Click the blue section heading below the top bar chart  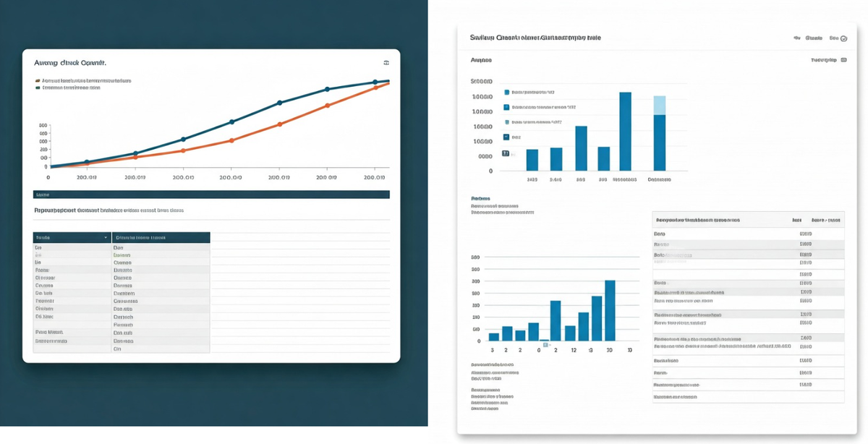pos(480,198)
